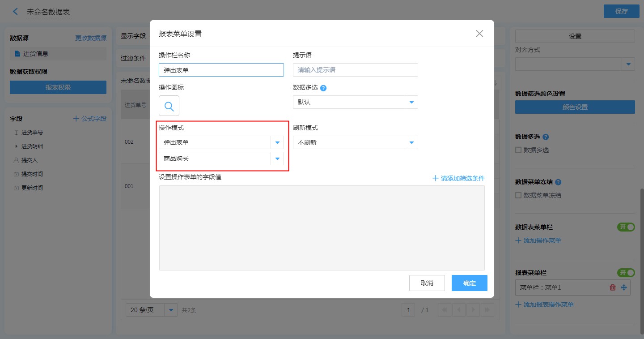Open the 商品购买 form dropdown
Viewport: 644px width, 339px height.
277,159
